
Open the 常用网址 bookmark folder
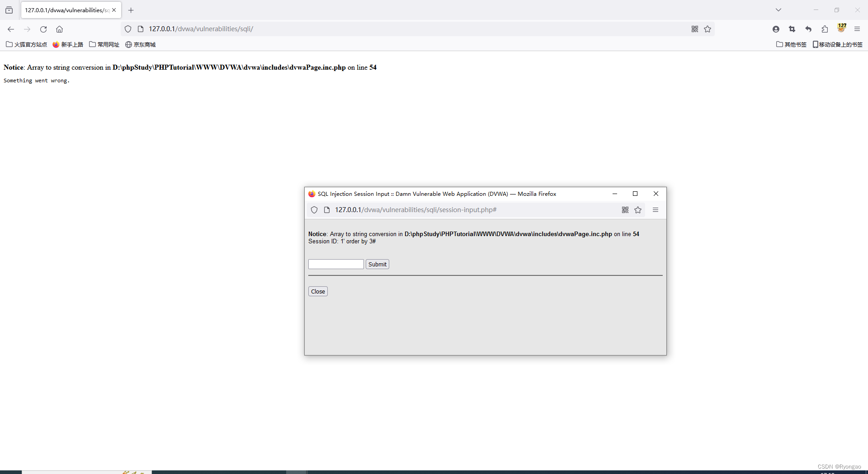[104, 44]
